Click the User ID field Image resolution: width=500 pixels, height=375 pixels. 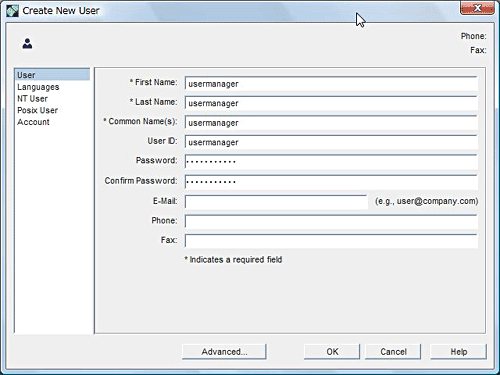pos(331,142)
